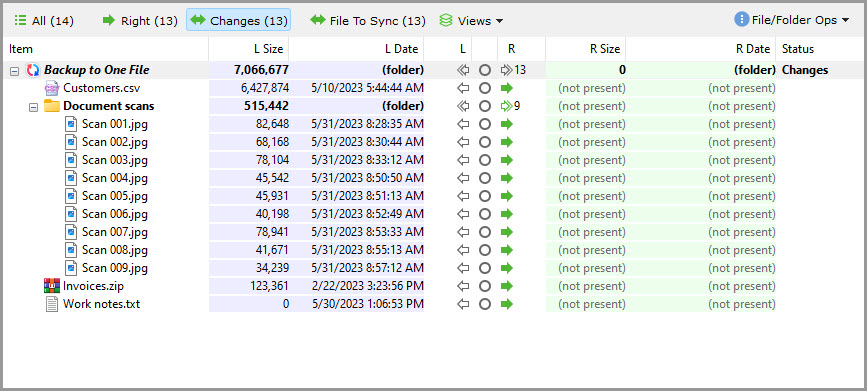Choose skip circle for Invoices.zip
Viewport: 867px width, 391px height.
(485, 286)
